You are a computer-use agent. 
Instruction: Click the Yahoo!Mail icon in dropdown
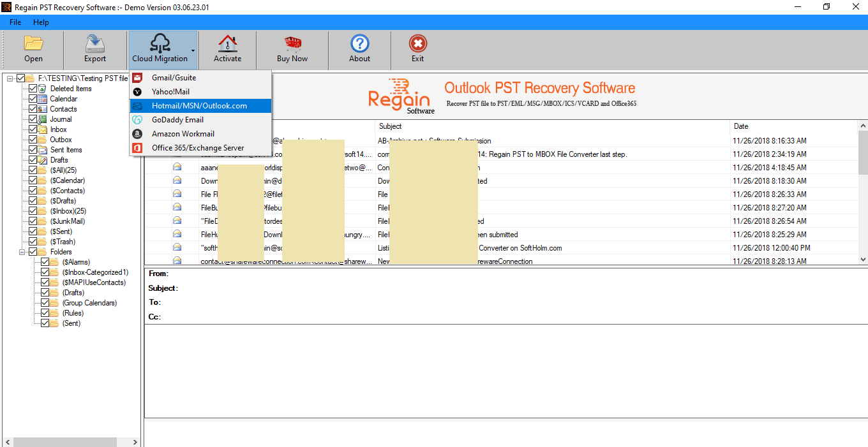pos(137,92)
